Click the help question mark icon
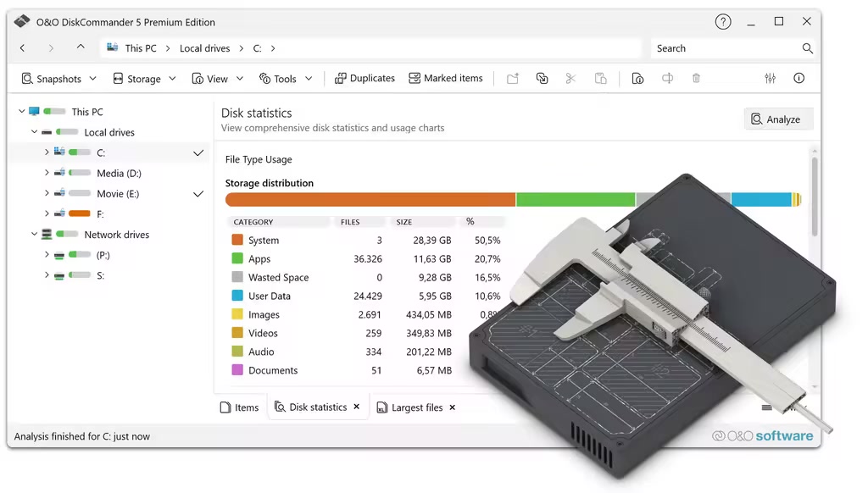This screenshot has width=868, height=493. (x=723, y=22)
